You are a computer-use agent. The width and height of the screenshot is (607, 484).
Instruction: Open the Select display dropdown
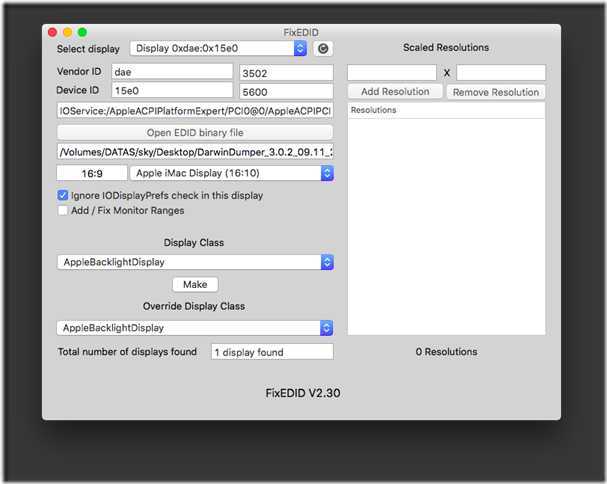pos(218,48)
